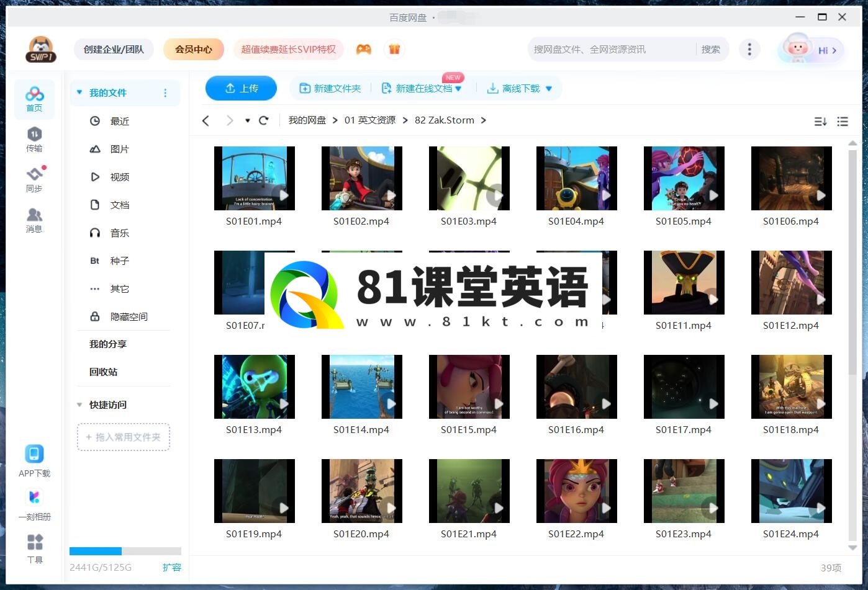Click 超值续费延长SVIP特权 link
The image size is (868, 590).
coord(289,49)
